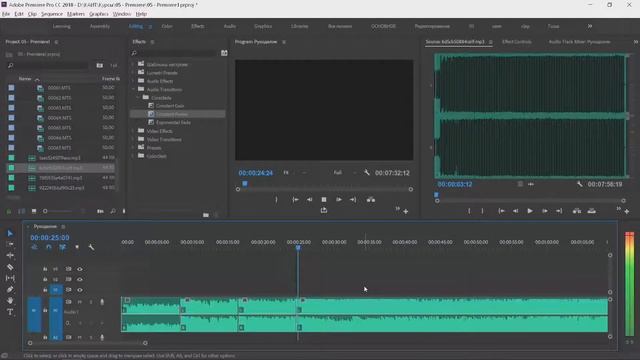Image resolution: width=640 pixels, height=360 pixels.
Task: Add a marker in the timeline header
Action: pyautogui.click(x=77, y=247)
